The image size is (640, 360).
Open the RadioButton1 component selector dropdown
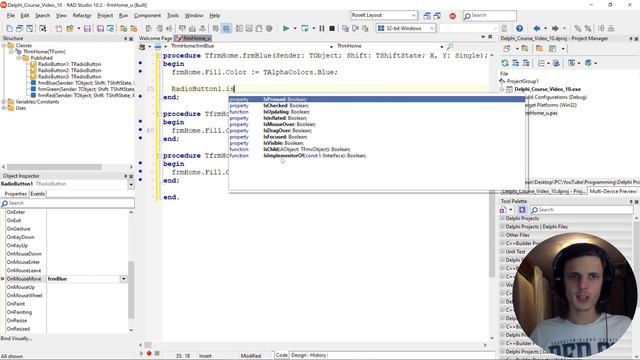131,184
